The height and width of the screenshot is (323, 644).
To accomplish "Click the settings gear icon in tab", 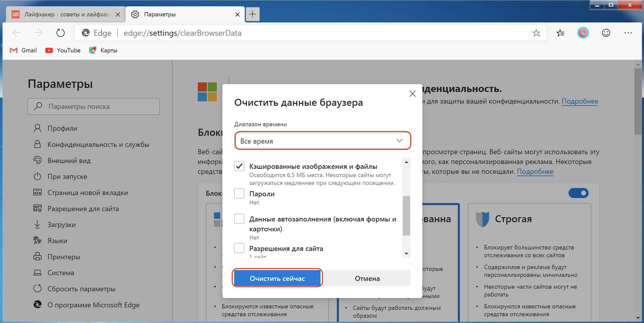I will (136, 14).
